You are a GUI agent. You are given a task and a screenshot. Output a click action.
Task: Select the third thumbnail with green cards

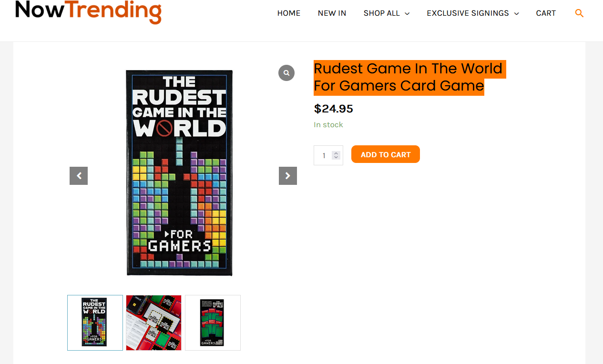click(213, 323)
